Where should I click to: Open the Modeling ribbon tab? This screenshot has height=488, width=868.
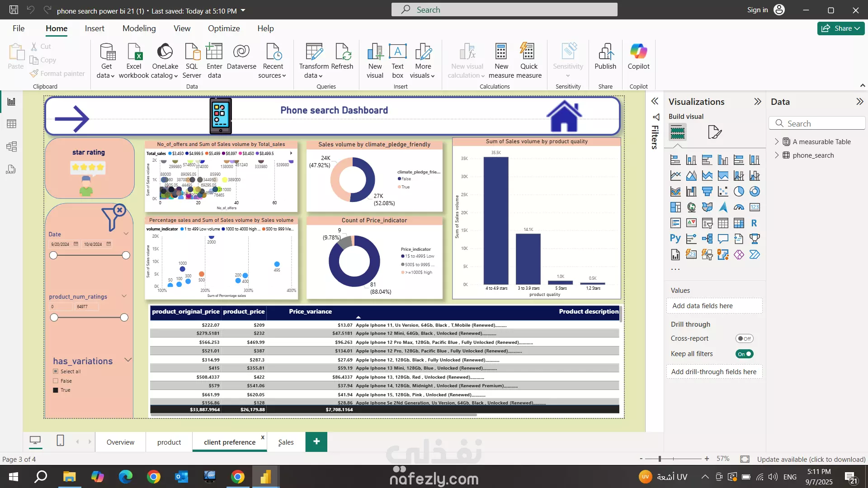tap(139, 28)
